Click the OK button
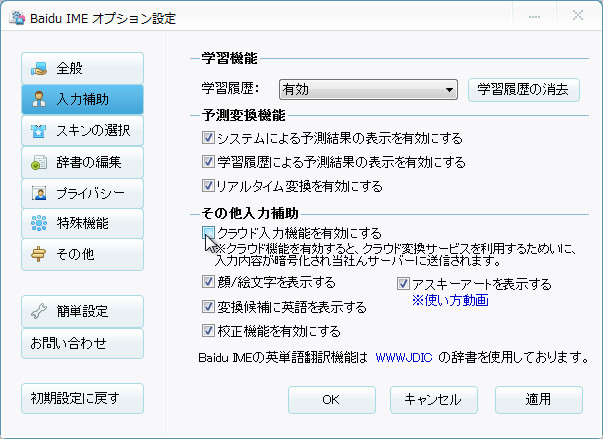This screenshot has height=439, width=603. coord(331,400)
